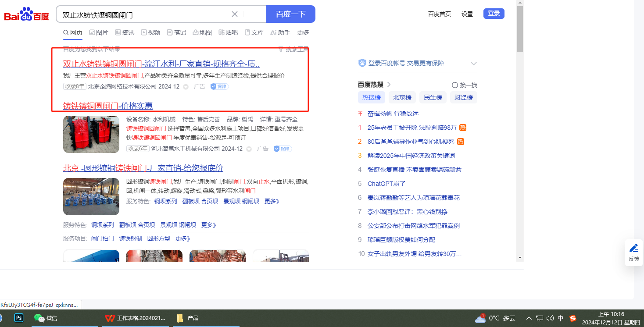The image size is (644, 327).
Task: Clear the search box with the X icon
Action: pyautogui.click(x=235, y=14)
